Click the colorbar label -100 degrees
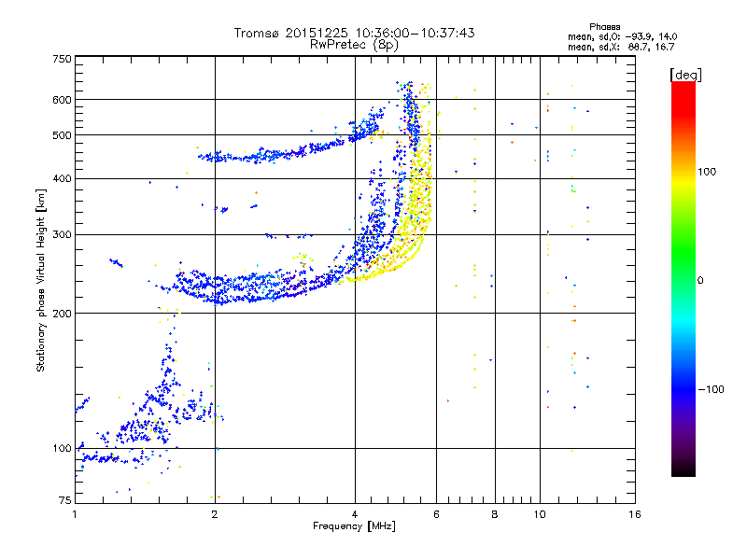 click(711, 389)
